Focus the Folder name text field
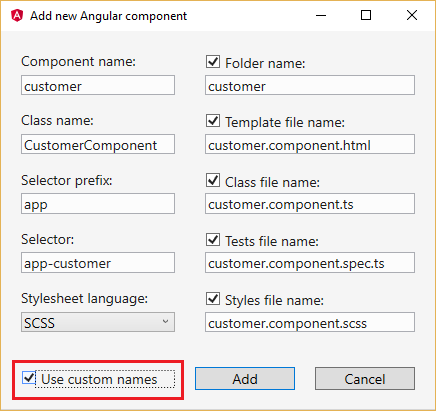The width and height of the screenshot is (437, 412). click(310, 85)
